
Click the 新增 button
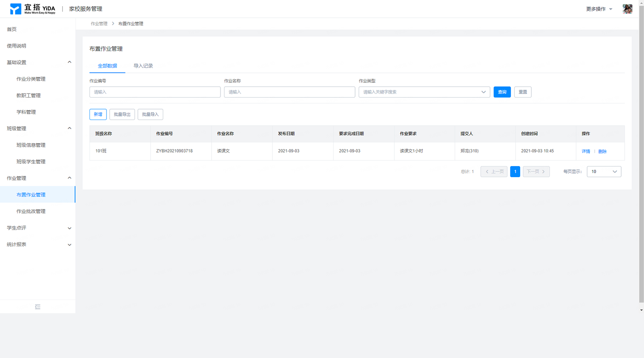click(x=98, y=115)
